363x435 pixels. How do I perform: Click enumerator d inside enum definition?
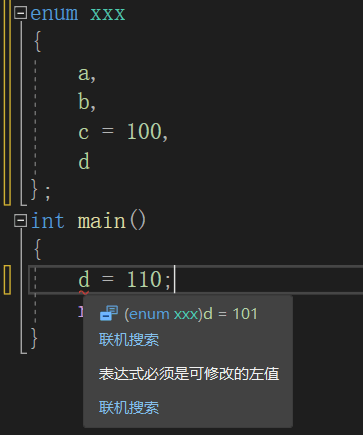(x=84, y=161)
